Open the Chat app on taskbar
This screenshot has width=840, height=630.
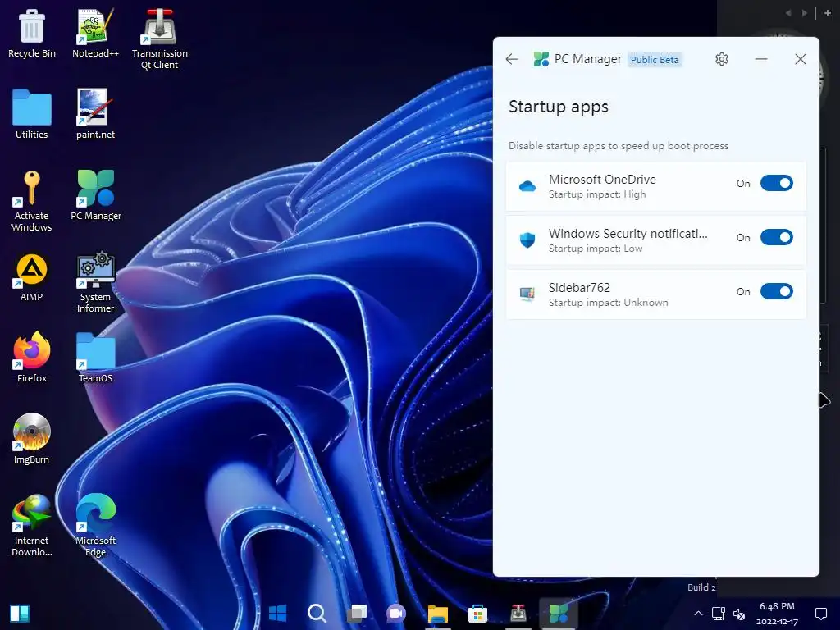tap(396, 614)
